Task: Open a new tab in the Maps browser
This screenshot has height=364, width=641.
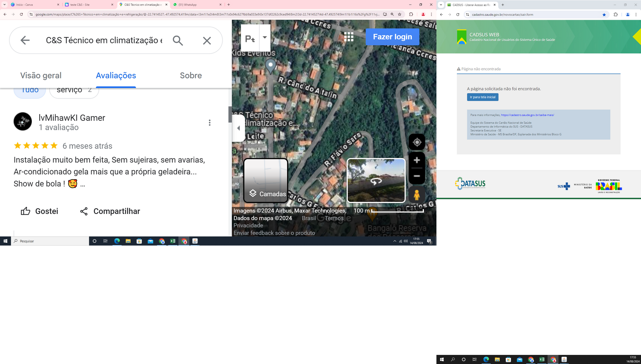Action: pos(228,5)
